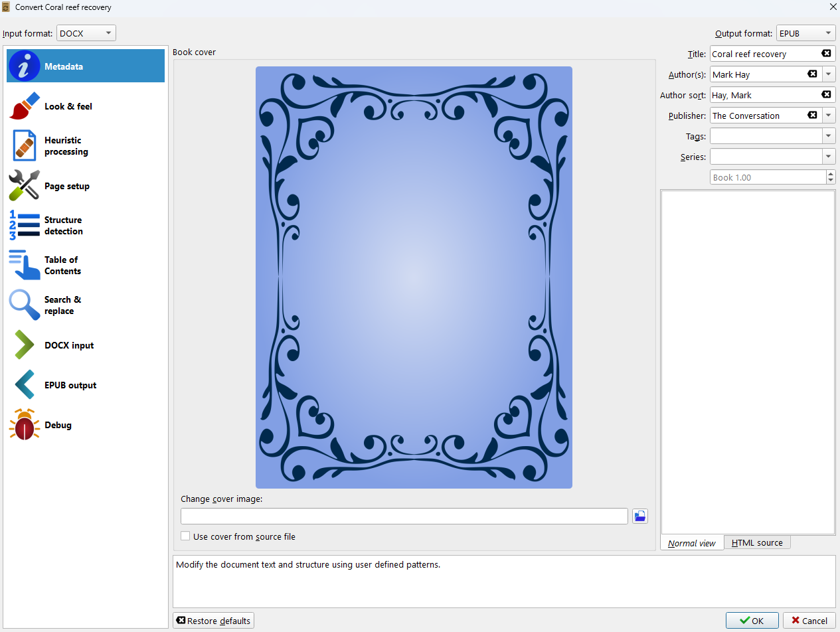Image resolution: width=840 pixels, height=632 pixels.
Task: Open Table of Contents settings
Action: [85, 265]
